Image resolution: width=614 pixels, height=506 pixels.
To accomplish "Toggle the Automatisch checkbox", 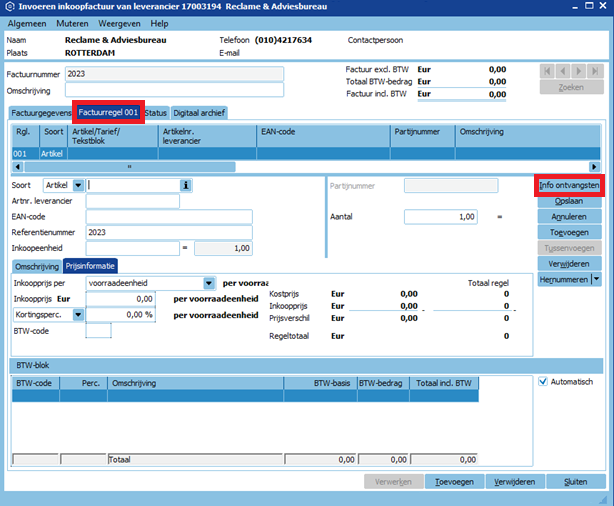I will tap(544, 381).
